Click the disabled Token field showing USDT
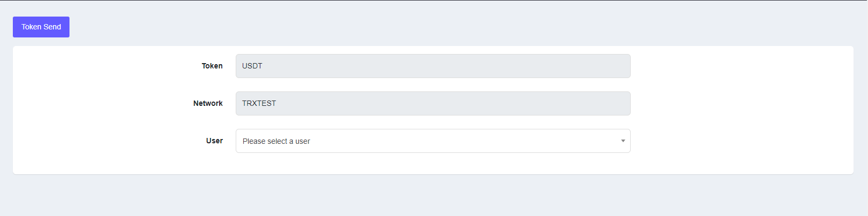The width and height of the screenshot is (868, 216). pyautogui.click(x=432, y=66)
